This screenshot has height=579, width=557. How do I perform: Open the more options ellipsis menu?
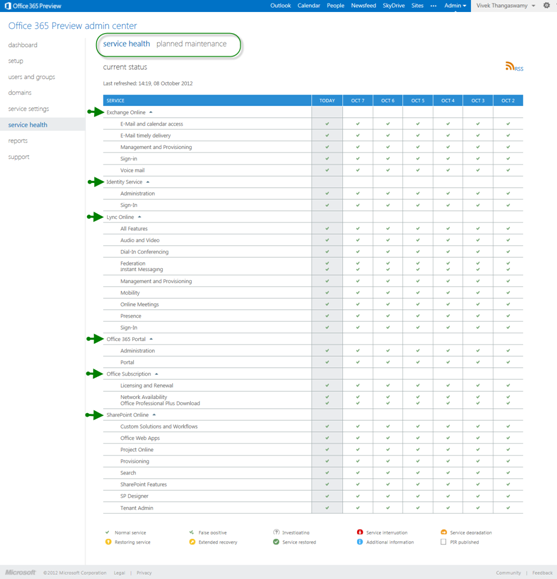(x=434, y=6)
